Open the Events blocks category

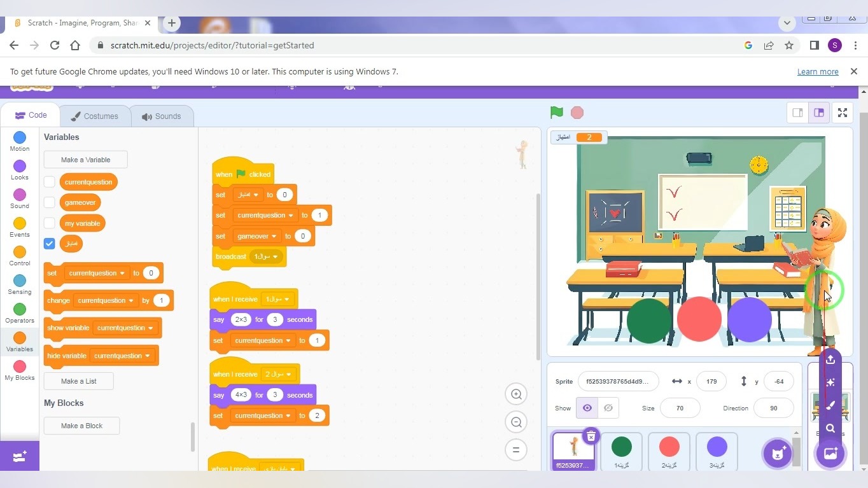click(20, 228)
